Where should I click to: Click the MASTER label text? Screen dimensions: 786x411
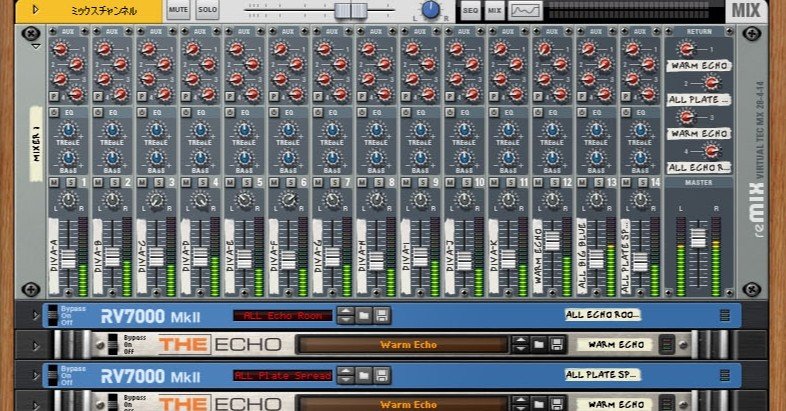point(699,182)
